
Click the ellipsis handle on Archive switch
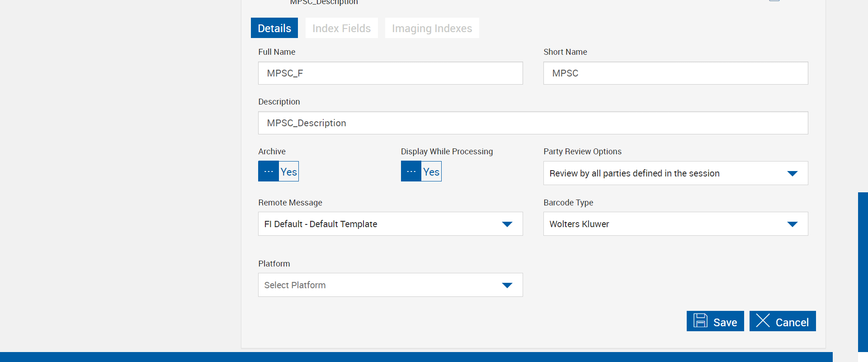(x=269, y=171)
